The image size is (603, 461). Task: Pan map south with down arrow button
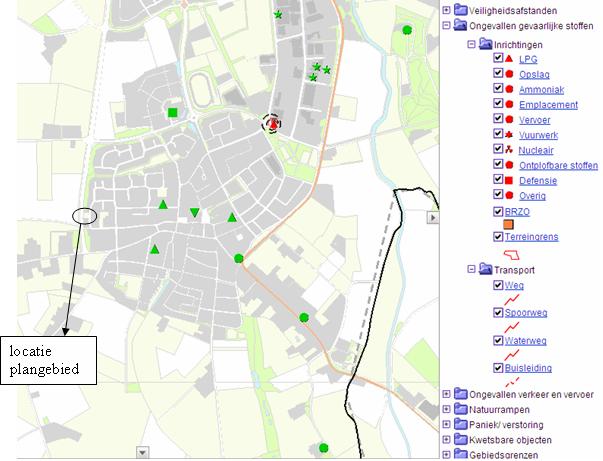tap(142, 453)
